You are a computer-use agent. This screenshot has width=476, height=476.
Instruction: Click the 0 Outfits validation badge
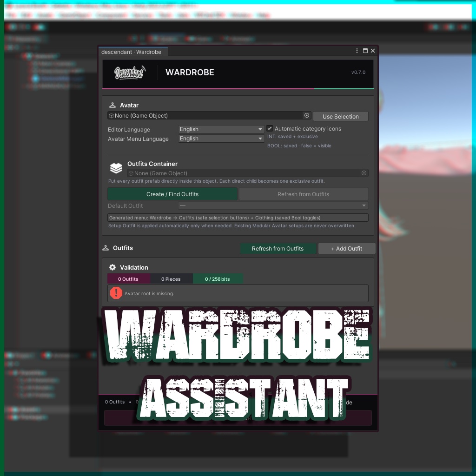[x=128, y=279]
